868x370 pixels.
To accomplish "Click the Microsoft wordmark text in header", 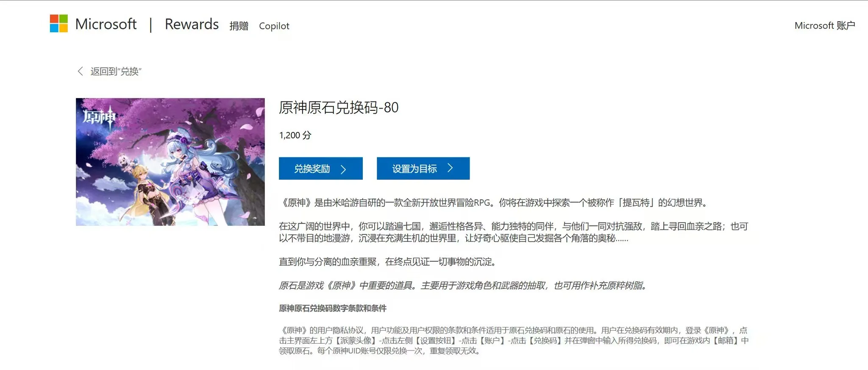I will click(x=106, y=24).
